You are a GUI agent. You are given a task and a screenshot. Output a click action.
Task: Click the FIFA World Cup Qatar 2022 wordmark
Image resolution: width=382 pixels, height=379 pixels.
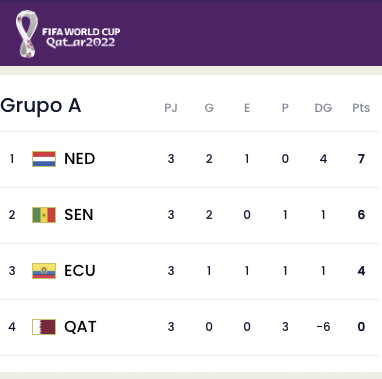(81, 37)
